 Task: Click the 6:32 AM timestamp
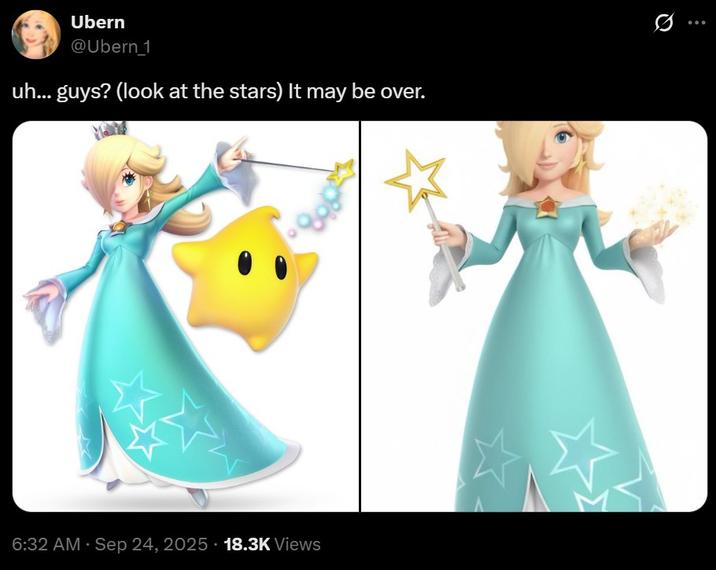pos(46,544)
